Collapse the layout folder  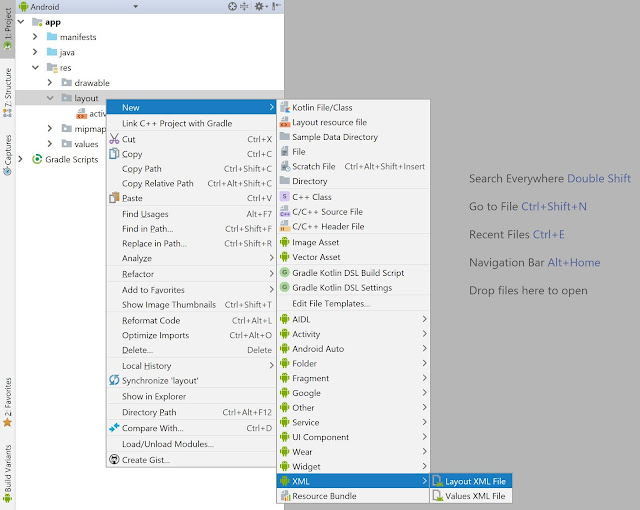[50, 98]
